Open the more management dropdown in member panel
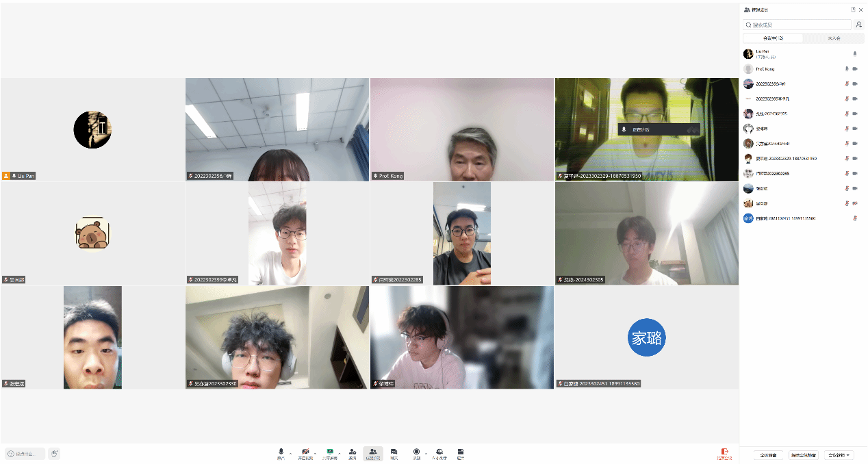The height and width of the screenshot is (464, 868). pyautogui.click(x=839, y=455)
